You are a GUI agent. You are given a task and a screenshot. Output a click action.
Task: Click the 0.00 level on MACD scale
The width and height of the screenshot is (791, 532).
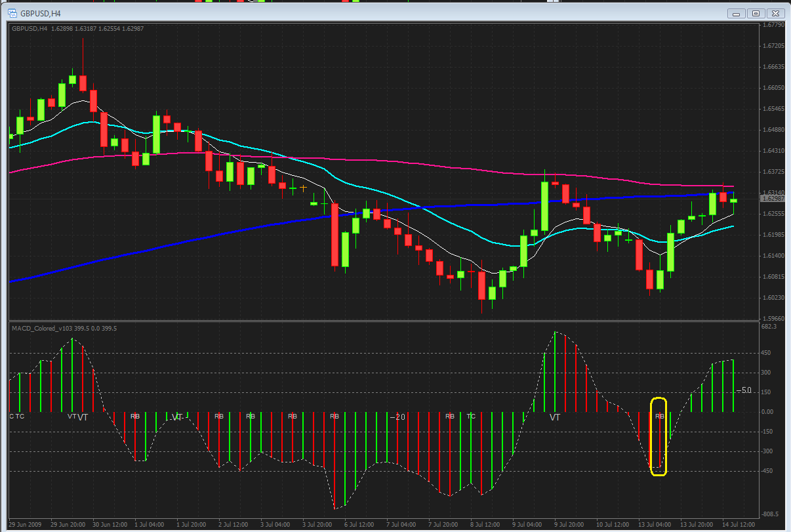pos(767,412)
